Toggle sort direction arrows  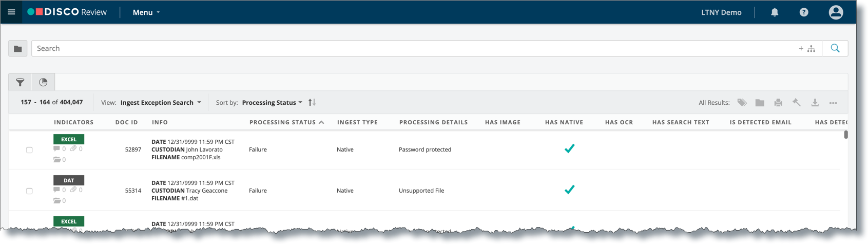coord(312,102)
